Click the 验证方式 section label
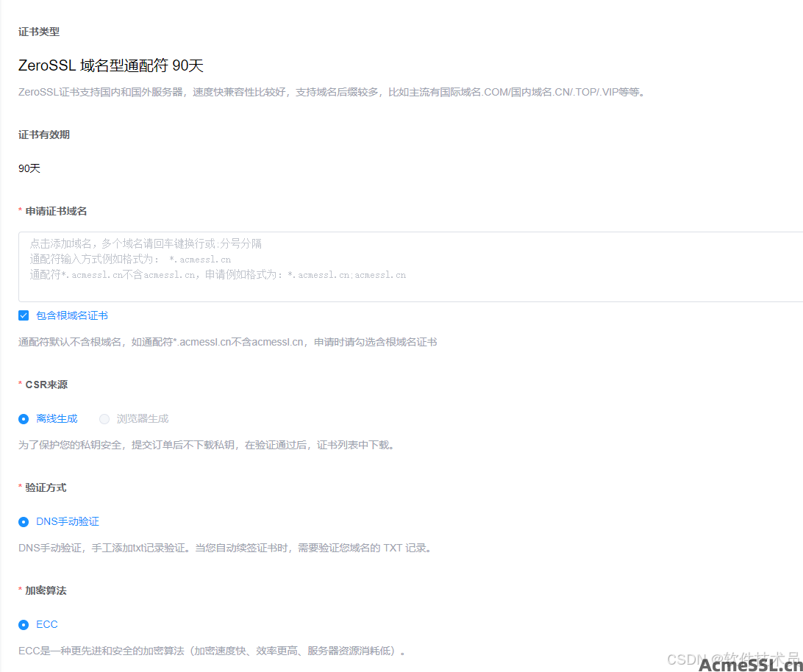This screenshot has height=672, width=803. point(46,487)
